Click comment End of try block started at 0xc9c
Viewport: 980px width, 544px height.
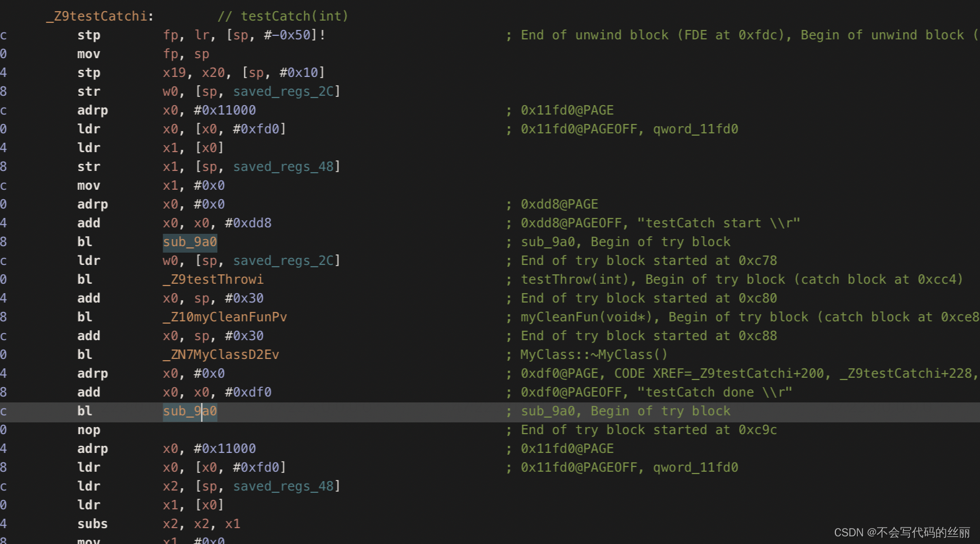coord(649,430)
